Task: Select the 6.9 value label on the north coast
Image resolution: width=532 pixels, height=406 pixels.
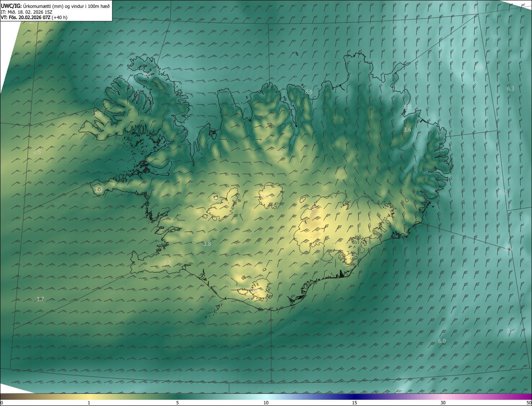Action: [x=309, y=92]
